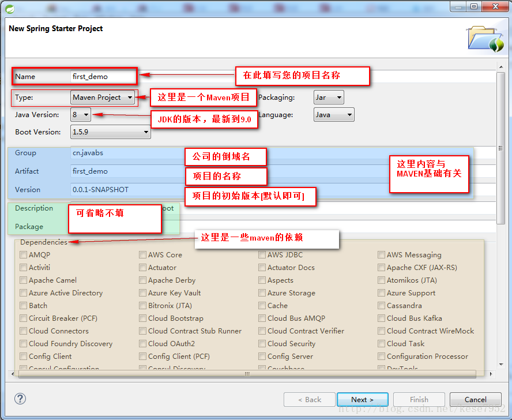
Task: Tick the Cloud Security checkbox
Action: pos(262,344)
